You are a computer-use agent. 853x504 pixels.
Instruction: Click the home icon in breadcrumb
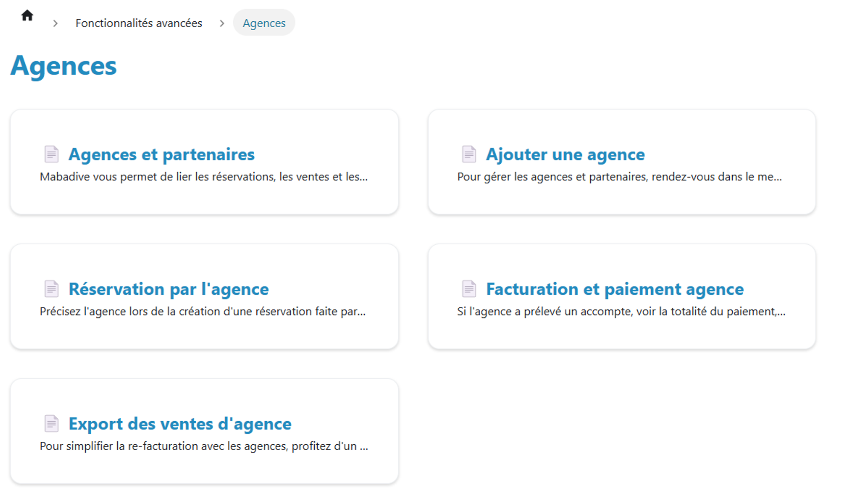(27, 16)
